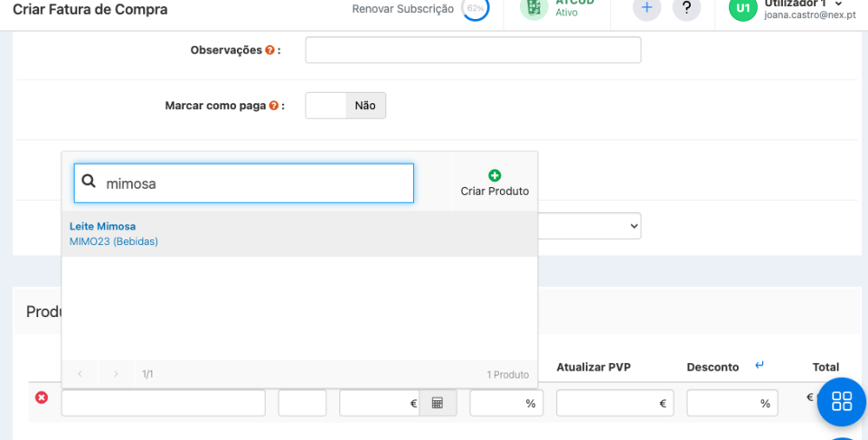Screen dimensions: 868x440
Task: Click the question mark help icon in header
Action: point(686,8)
